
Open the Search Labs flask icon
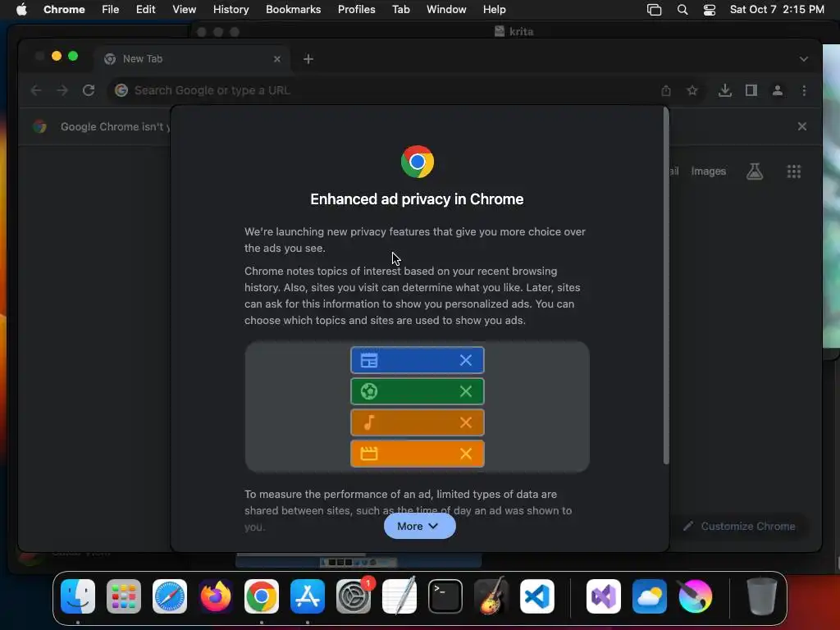(x=755, y=171)
